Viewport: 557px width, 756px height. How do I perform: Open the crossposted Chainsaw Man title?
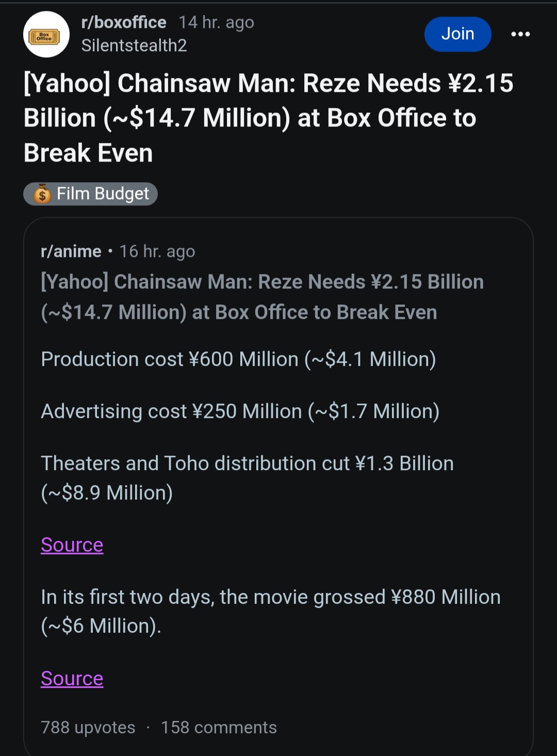(262, 297)
